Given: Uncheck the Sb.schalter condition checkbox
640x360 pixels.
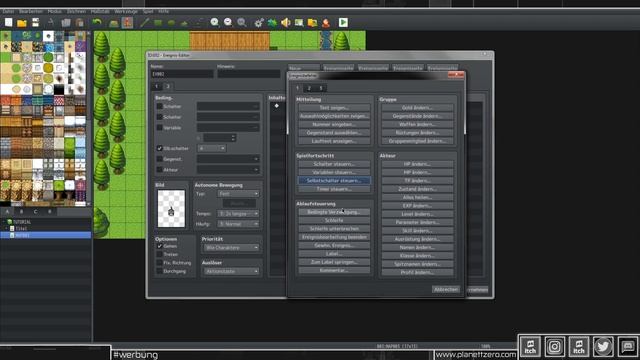Looking at the screenshot, I should [160, 148].
